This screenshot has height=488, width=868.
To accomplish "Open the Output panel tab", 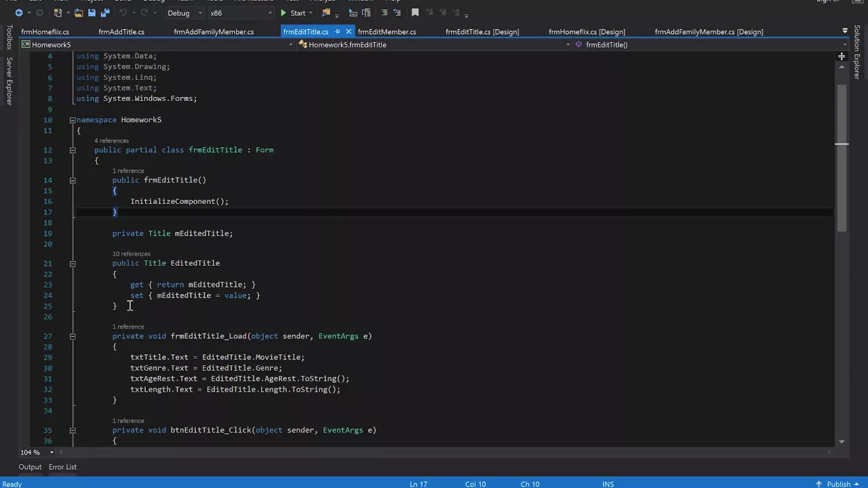I will coord(30,467).
